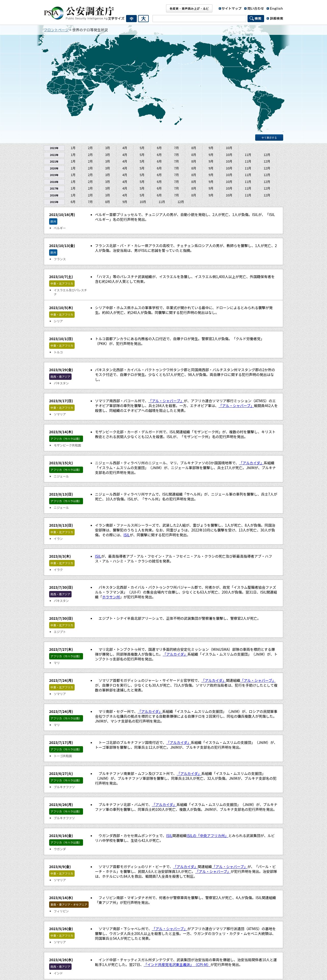Open インド共産党毛沢東主義派 link in 2023/4/26 entry
This screenshot has height=980, width=327.
tap(177, 965)
